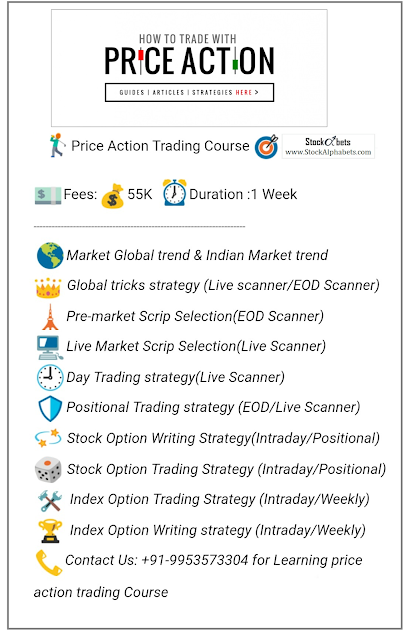
Task: Click the sparkle stars icon by Stock Option Writing
Action: (48, 438)
